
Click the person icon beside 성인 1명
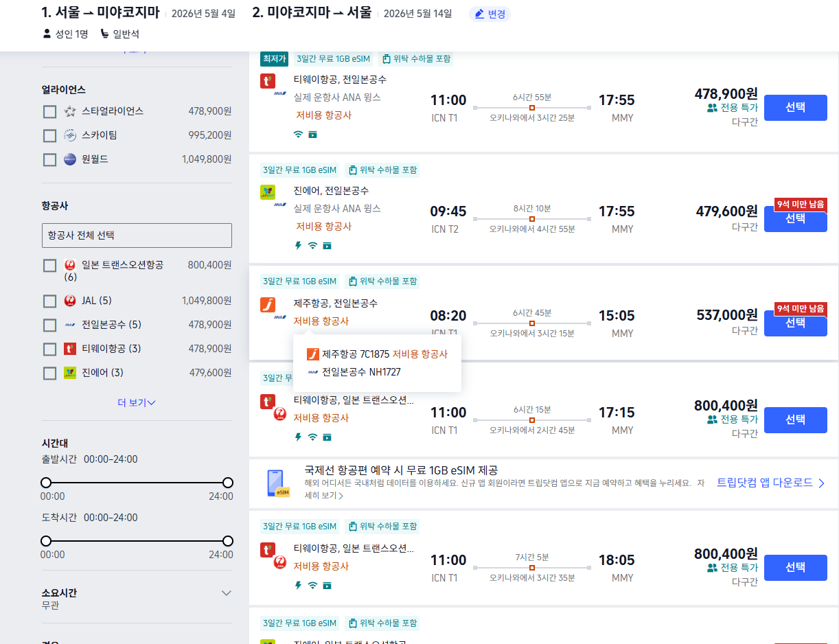(47, 34)
